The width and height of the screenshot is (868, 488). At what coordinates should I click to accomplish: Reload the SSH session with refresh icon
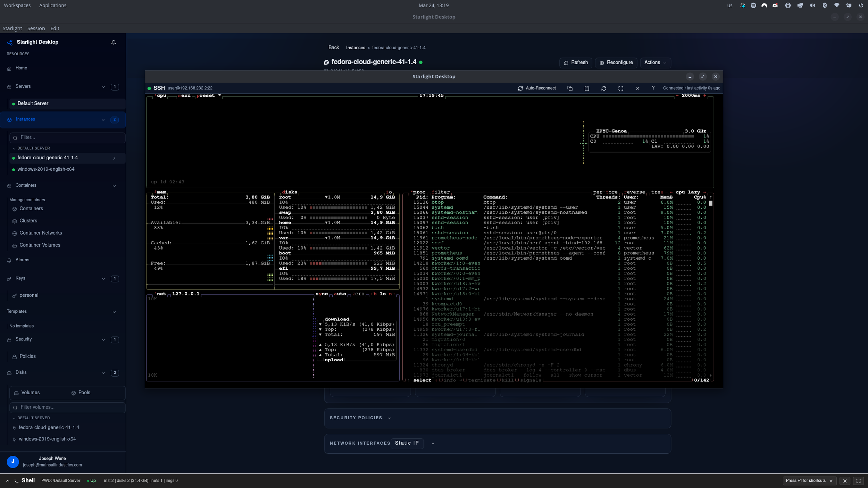click(x=604, y=88)
